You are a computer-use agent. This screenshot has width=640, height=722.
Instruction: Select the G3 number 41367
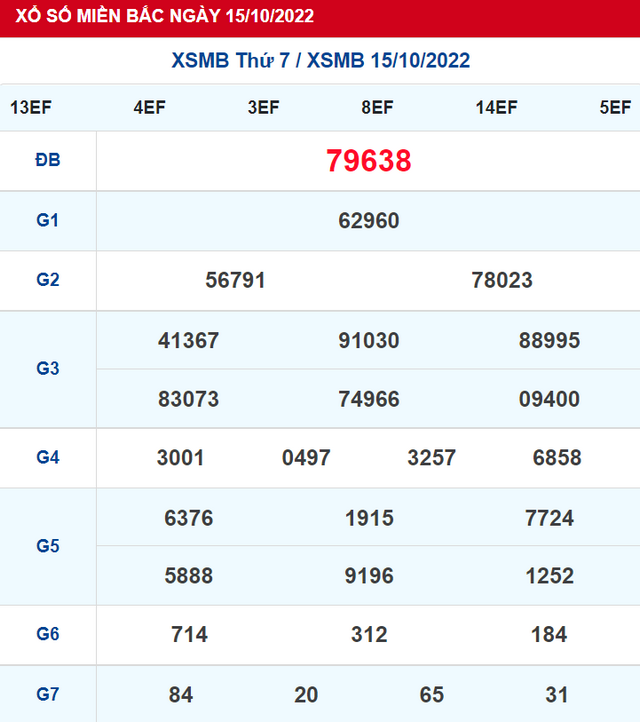click(188, 340)
